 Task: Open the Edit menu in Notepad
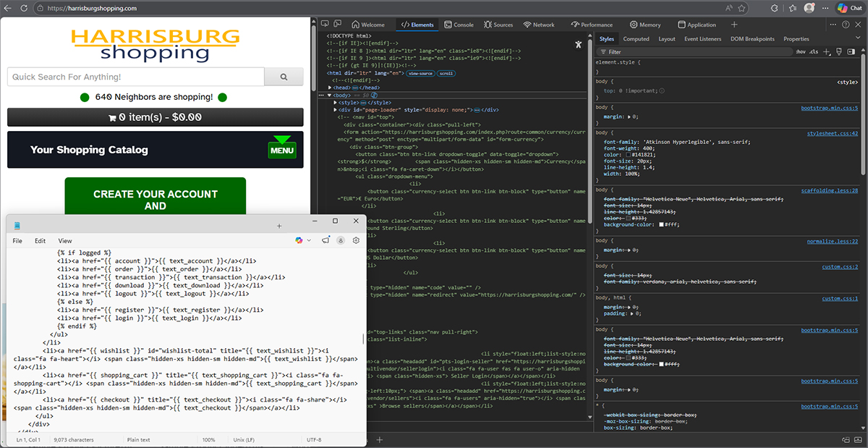tap(40, 241)
